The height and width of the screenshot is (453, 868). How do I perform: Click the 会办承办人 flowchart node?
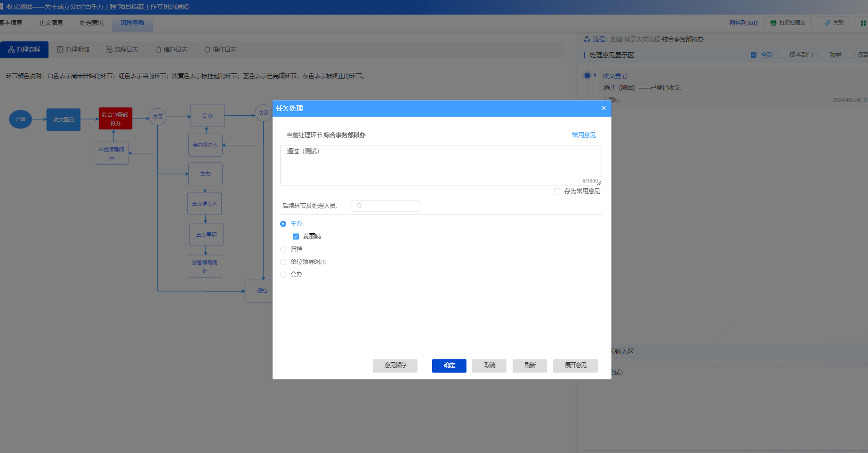point(205,145)
